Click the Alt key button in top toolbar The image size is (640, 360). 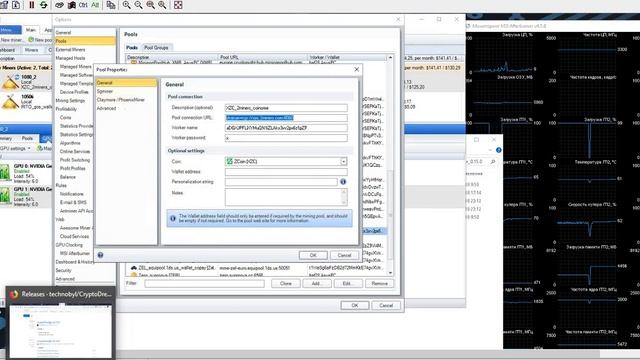(x=95, y=5)
